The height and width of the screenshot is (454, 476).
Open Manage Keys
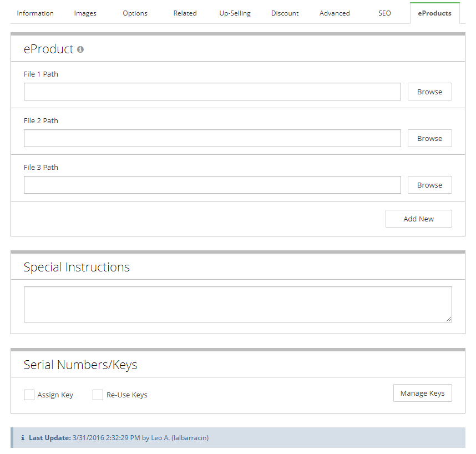coord(422,393)
